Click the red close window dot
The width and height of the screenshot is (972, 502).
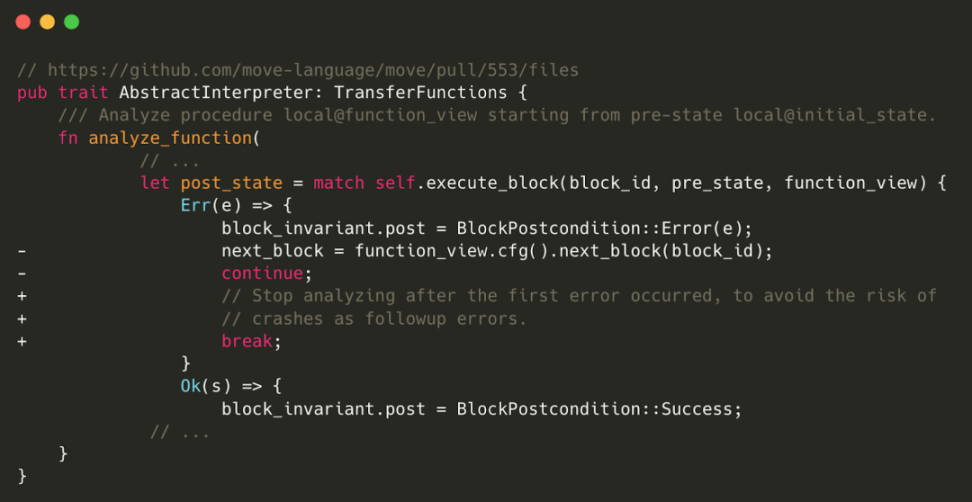23,22
